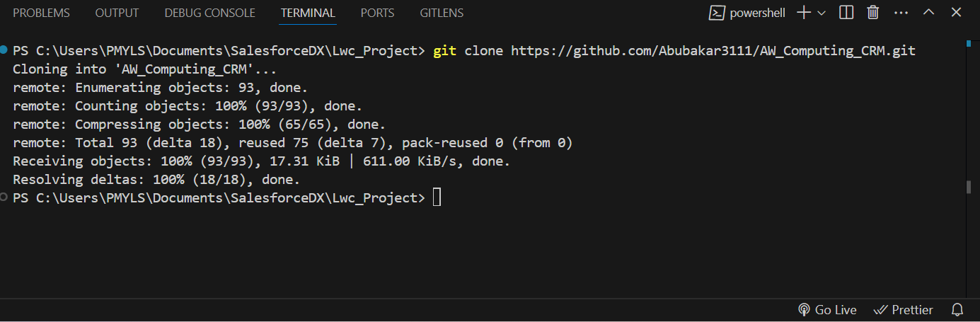
Task: Kill terminal with the trash icon
Action: 873,13
